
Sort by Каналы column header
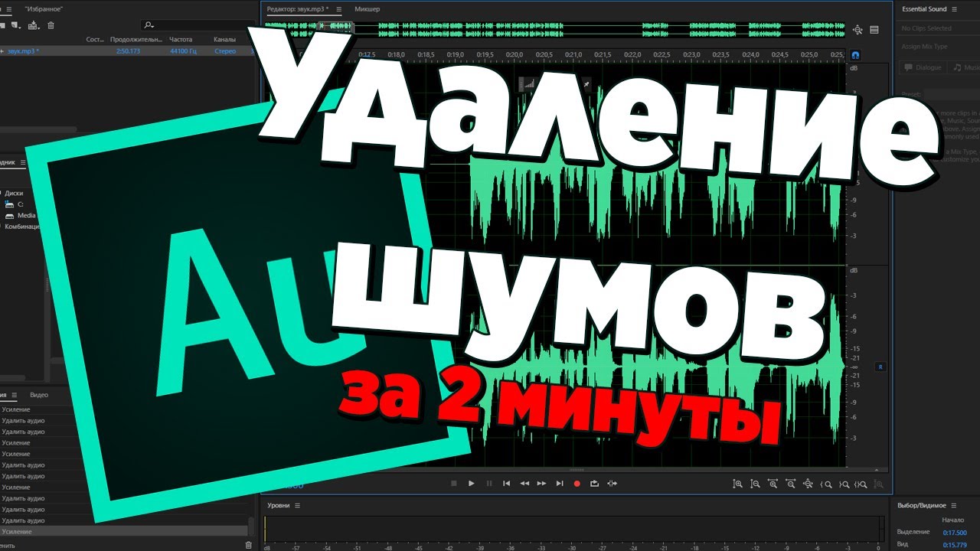coord(225,39)
